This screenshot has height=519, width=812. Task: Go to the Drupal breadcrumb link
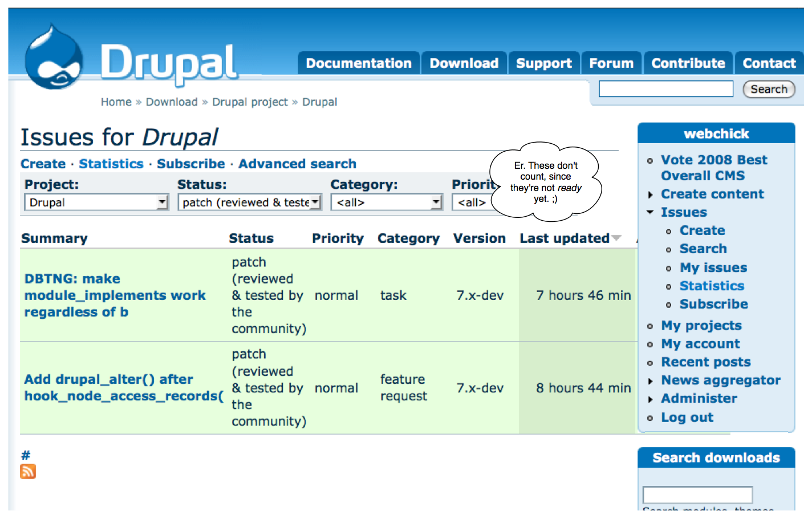pyautogui.click(x=319, y=102)
